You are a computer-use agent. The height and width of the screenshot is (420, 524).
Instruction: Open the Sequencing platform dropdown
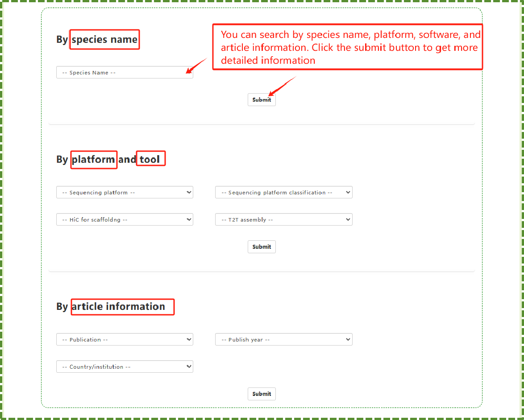(125, 193)
